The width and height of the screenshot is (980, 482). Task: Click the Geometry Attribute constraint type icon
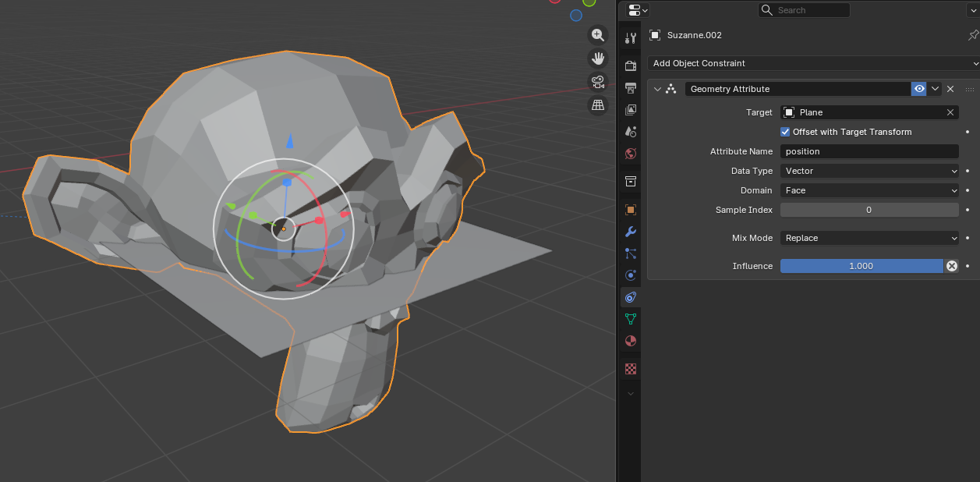pyautogui.click(x=670, y=89)
